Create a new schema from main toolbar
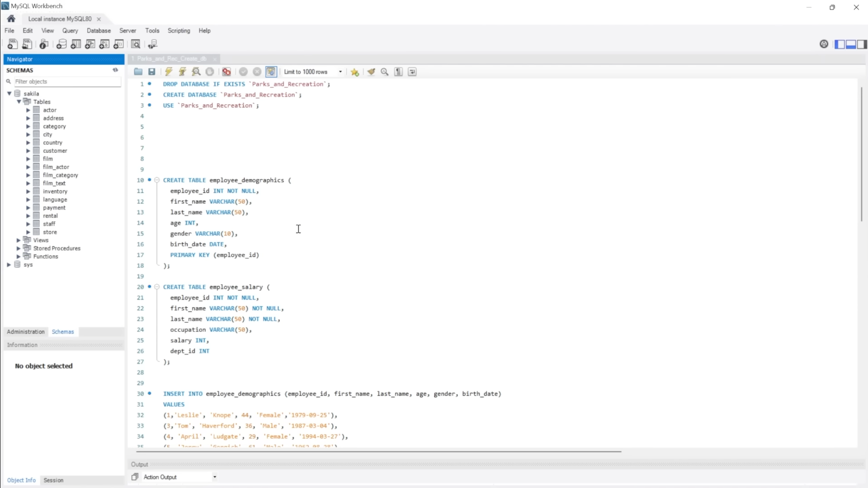This screenshot has width=868, height=488. tap(61, 44)
